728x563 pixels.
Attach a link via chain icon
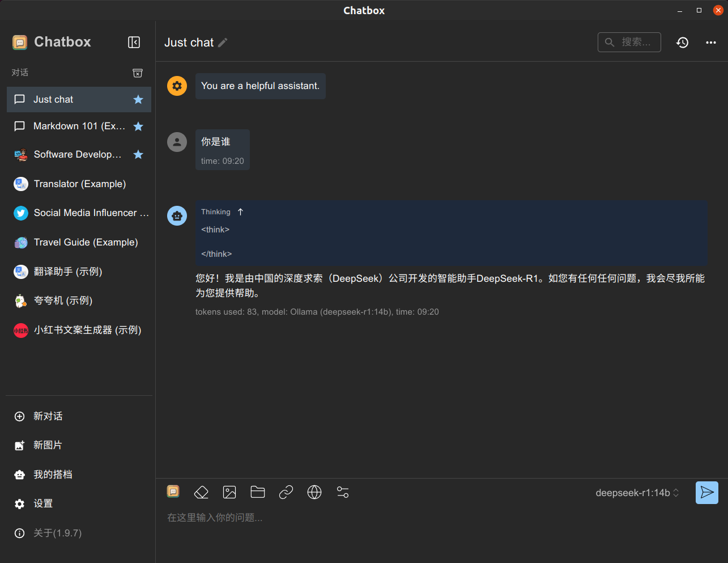pyautogui.click(x=286, y=492)
